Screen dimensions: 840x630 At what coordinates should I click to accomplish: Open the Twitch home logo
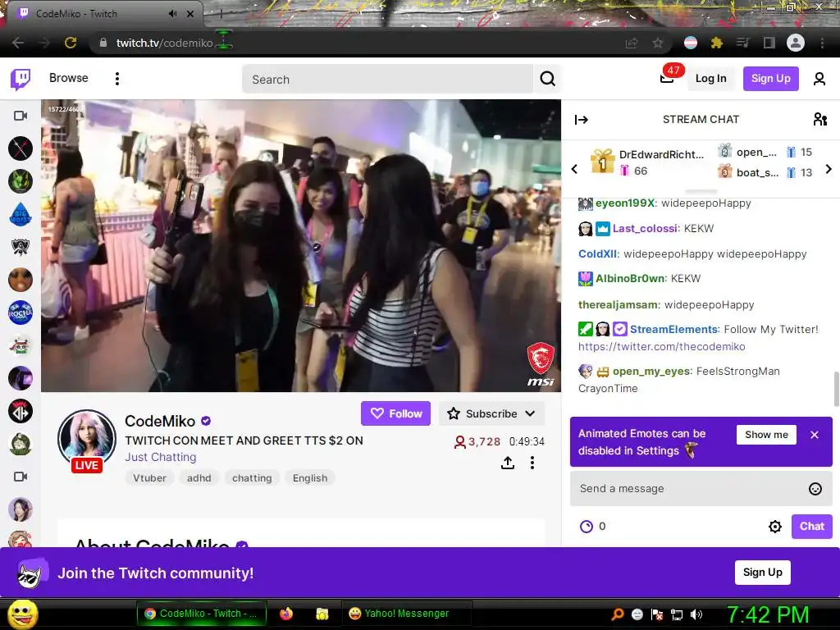tap(21, 79)
